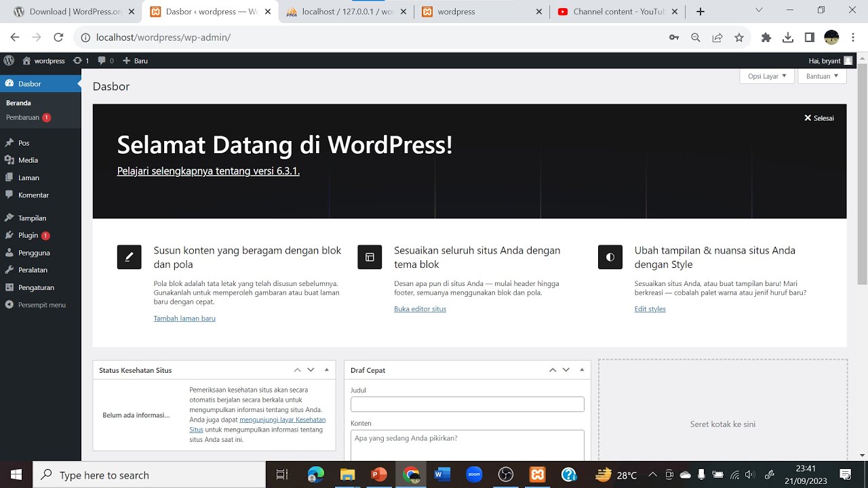Image resolution: width=868 pixels, height=488 pixels.
Task: Dismiss welcome panel with Selesai
Action: pos(819,118)
